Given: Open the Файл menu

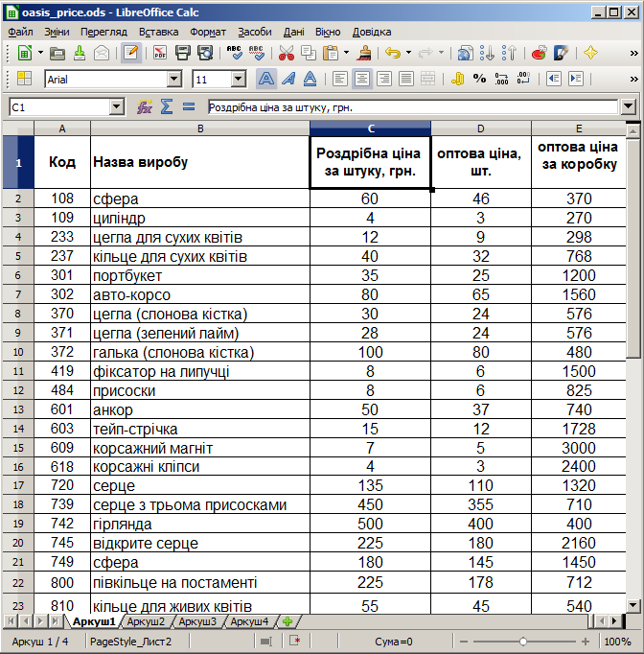Looking at the screenshot, I should pos(20,32).
